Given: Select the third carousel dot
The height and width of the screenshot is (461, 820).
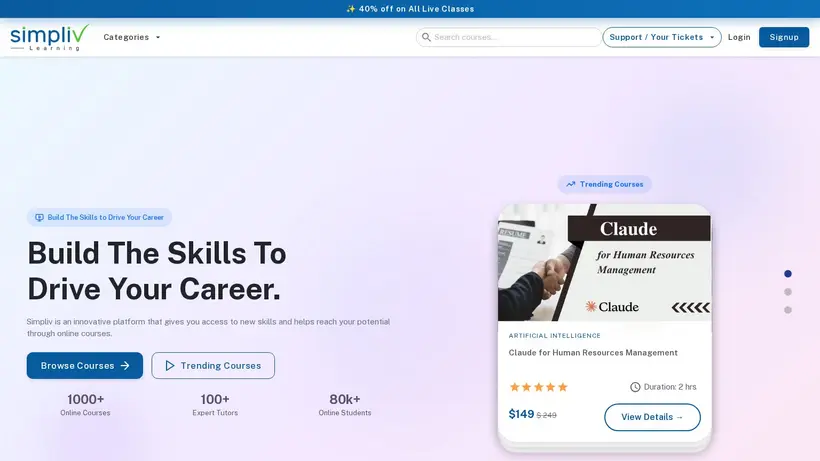Looking at the screenshot, I should [x=788, y=310].
